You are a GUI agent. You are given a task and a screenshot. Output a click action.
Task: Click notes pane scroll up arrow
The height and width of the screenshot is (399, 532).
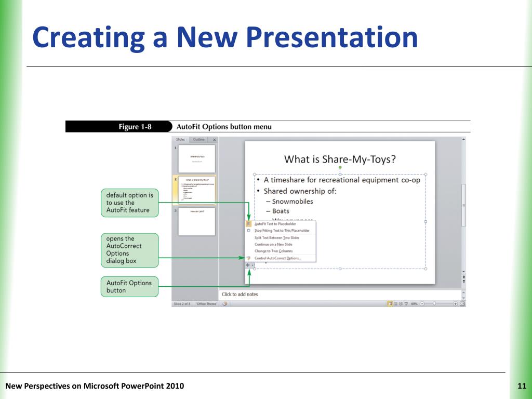point(464,292)
